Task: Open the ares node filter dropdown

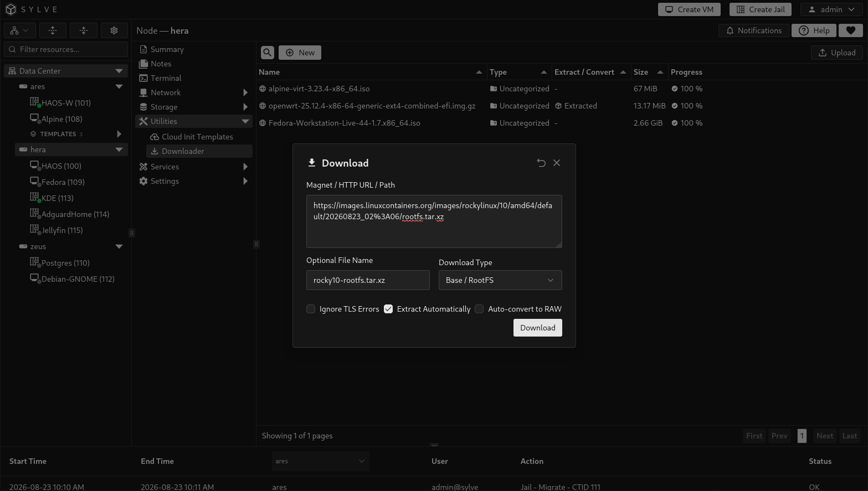Action: coord(320,461)
